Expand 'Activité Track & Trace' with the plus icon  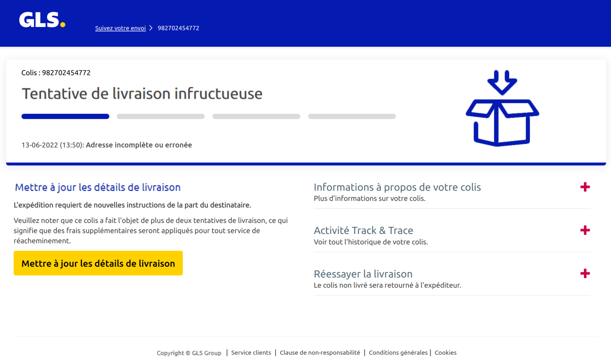click(585, 230)
